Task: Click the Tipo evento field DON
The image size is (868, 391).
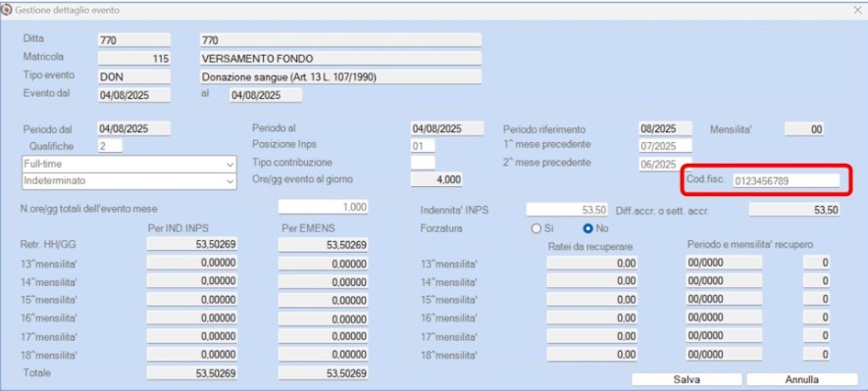Action: (134, 76)
